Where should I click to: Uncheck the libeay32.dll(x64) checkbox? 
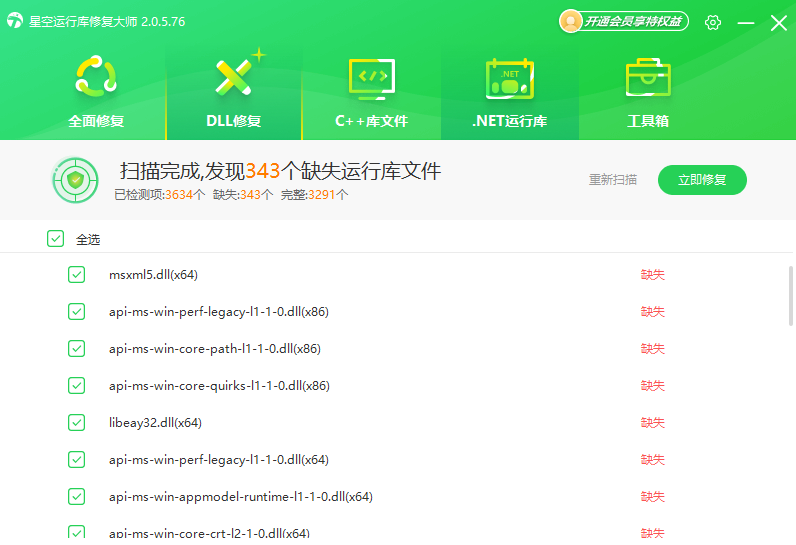click(x=77, y=422)
